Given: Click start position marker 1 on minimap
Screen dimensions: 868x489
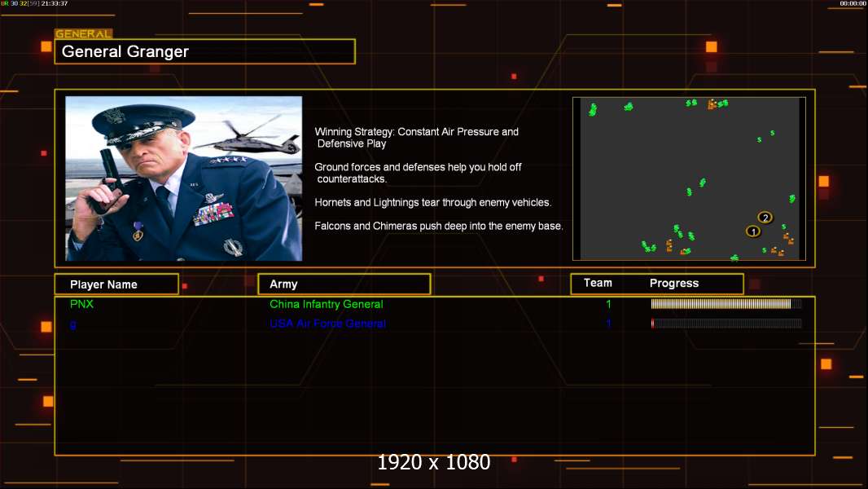Looking at the screenshot, I should click(x=753, y=231).
